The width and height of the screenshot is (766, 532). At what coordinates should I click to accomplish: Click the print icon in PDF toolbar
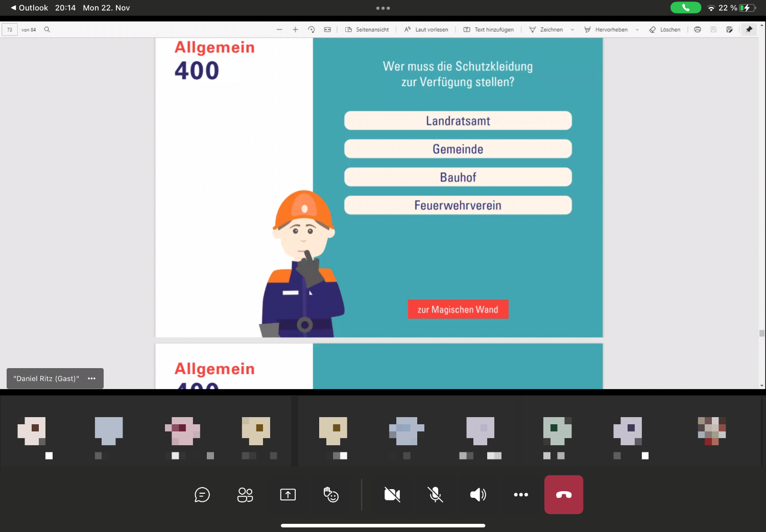698,30
